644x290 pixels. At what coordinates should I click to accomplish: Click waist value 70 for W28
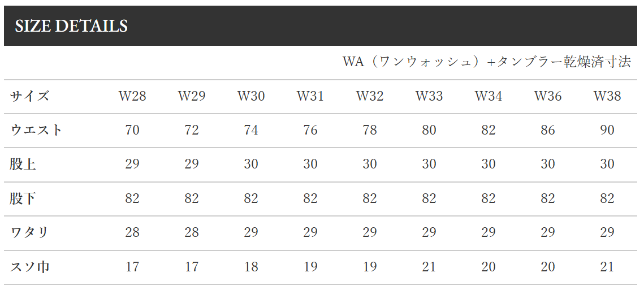point(132,130)
